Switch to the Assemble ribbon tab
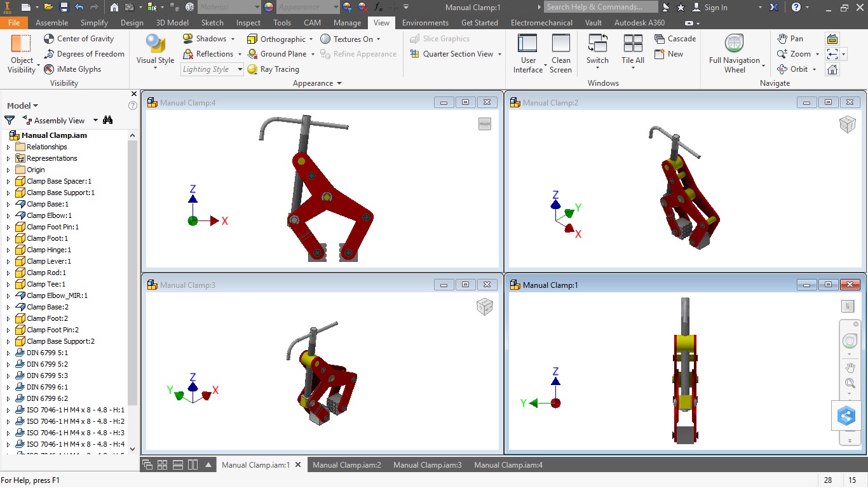Viewport: 868px width, 488px height. tap(52, 22)
